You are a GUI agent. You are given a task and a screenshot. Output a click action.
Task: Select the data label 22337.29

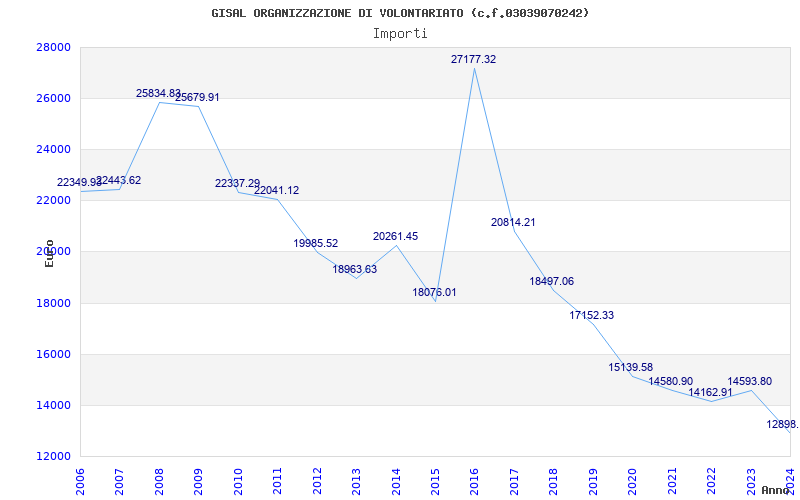pyautogui.click(x=237, y=183)
